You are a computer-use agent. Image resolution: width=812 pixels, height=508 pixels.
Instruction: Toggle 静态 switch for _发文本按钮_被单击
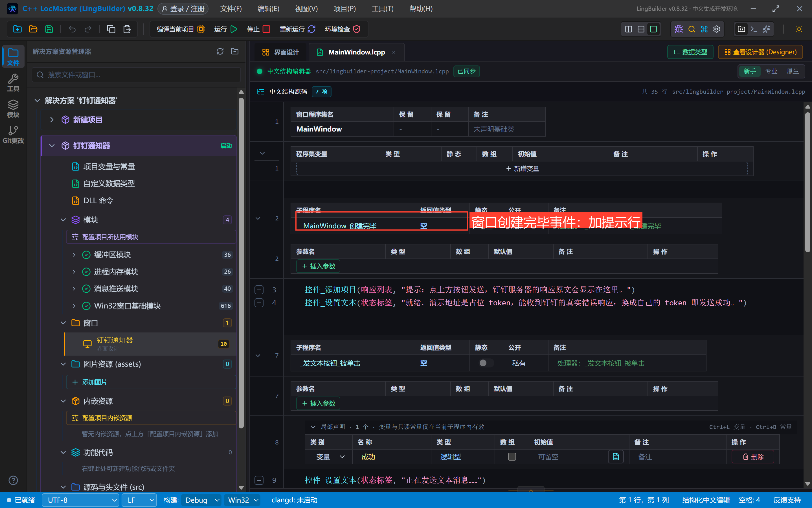(x=486, y=363)
